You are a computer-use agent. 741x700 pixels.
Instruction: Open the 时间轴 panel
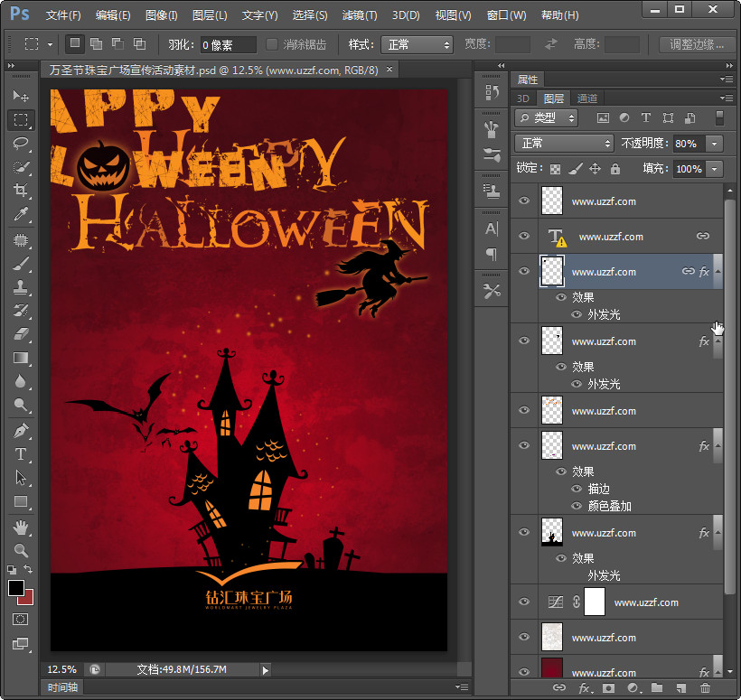click(62, 688)
